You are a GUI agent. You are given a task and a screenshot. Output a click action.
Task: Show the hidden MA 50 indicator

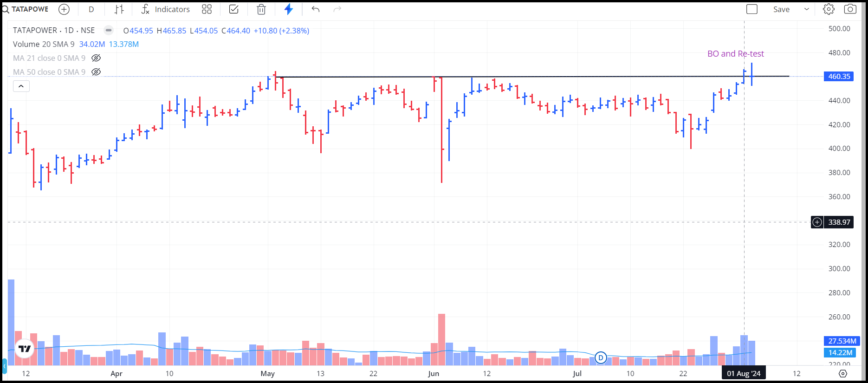(96, 72)
